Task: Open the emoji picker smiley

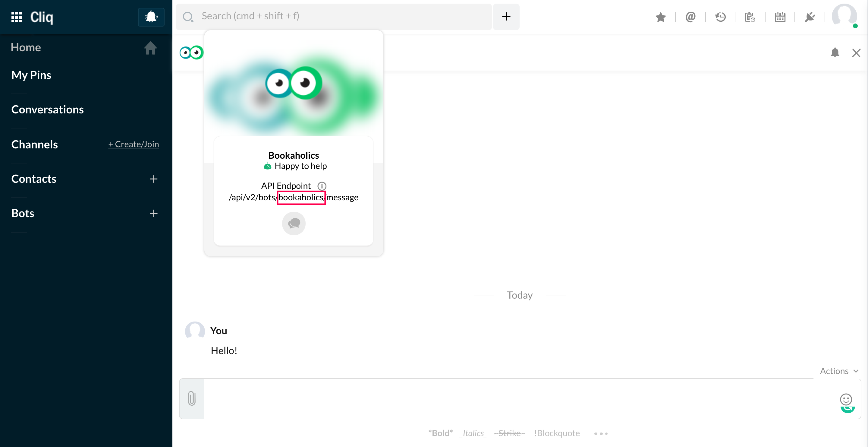Action: coord(846,399)
